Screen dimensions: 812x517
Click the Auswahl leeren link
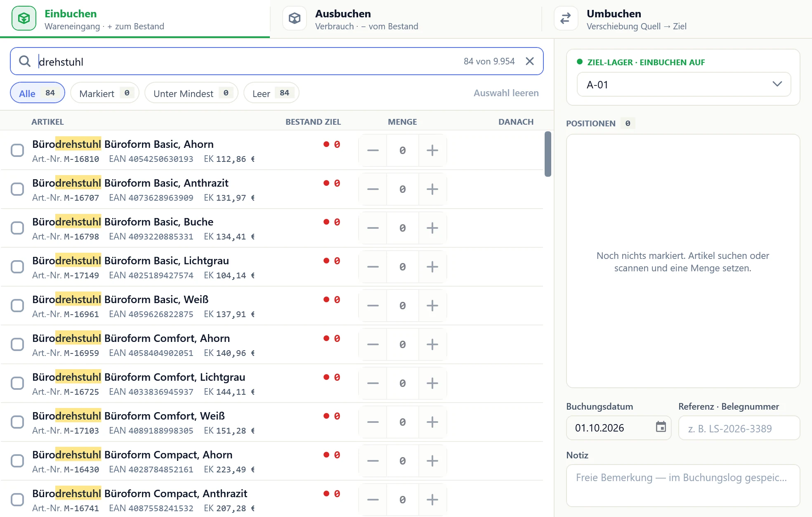tap(506, 93)
